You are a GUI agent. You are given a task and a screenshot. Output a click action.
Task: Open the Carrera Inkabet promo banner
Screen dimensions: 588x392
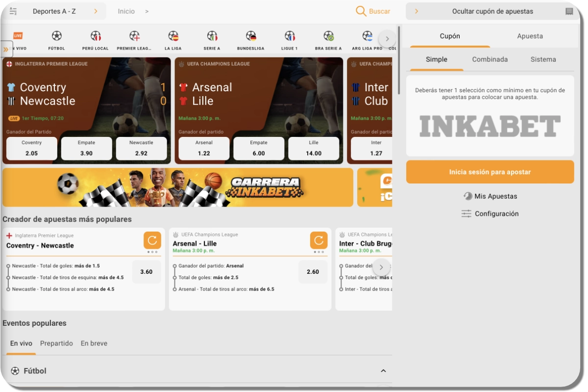(x=178, y=187)
